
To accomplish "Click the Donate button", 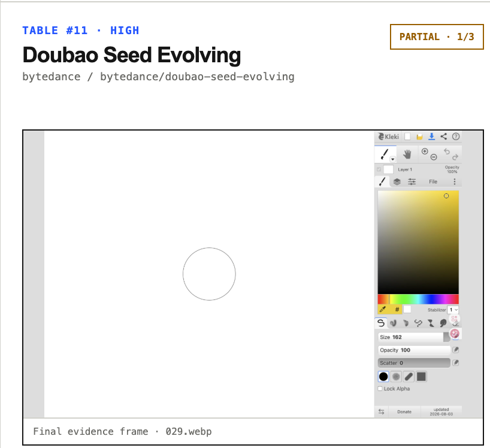I will tap(404, 411).
